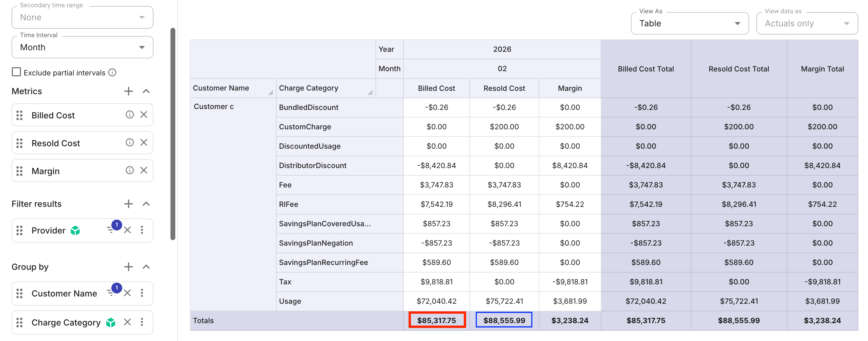Viewport: 868px width, 341px height.
Task: Open the kebab menu on Charge Category grouping
Action: click(142, 322)
